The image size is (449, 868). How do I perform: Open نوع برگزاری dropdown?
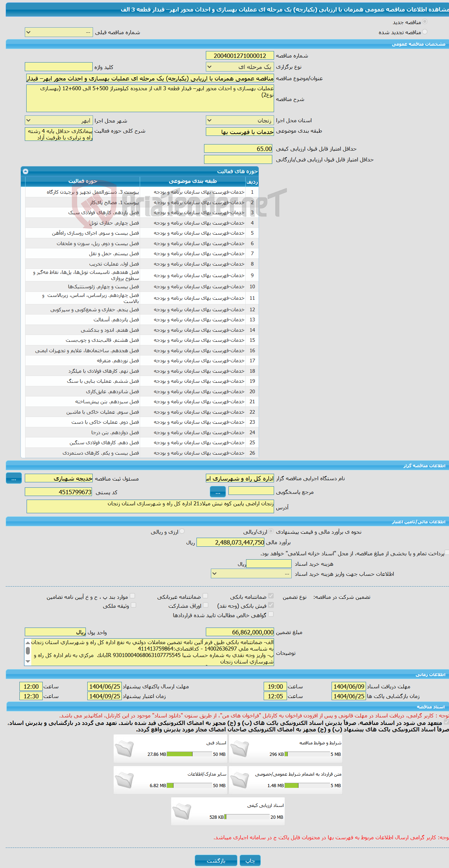pyautogui.click(x=240, y=67)
